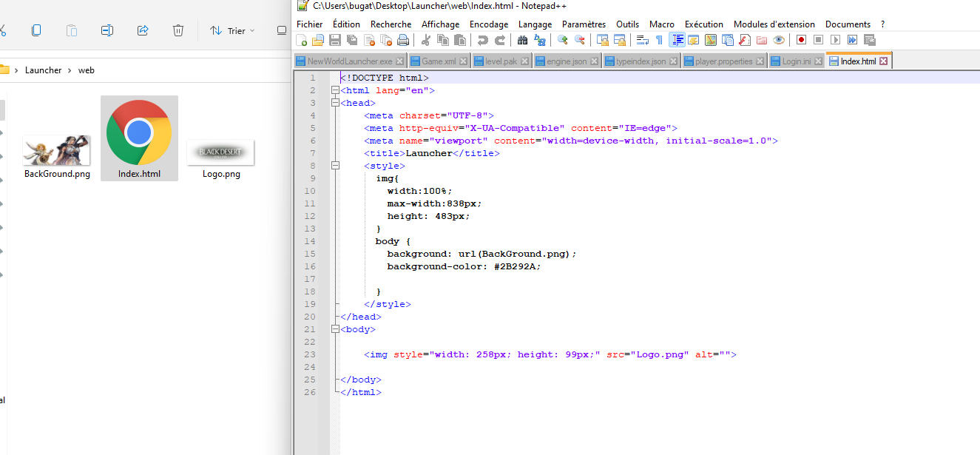
Task: Click web in Explorer breadcrumb path
Action: (87, 70)
